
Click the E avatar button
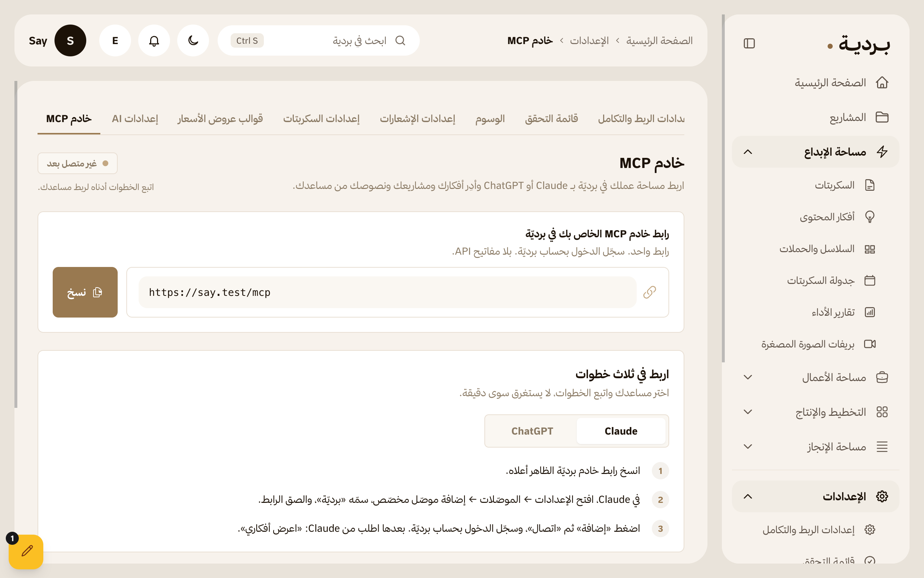coord(115,40)
